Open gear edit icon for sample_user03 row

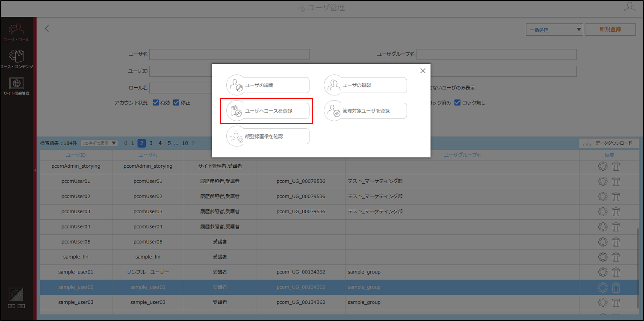(x=603, y=302)
